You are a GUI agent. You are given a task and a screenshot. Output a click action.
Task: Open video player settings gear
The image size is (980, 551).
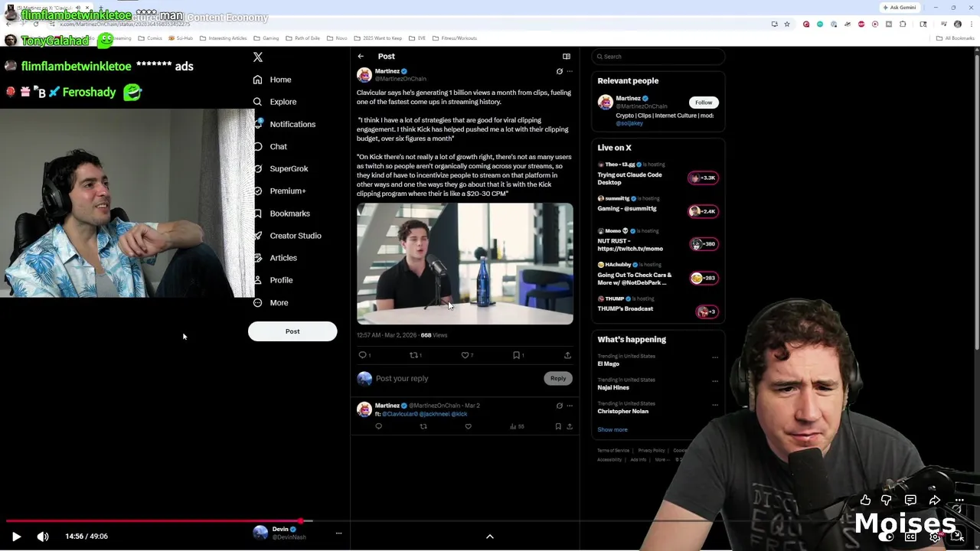click(935, 536)
